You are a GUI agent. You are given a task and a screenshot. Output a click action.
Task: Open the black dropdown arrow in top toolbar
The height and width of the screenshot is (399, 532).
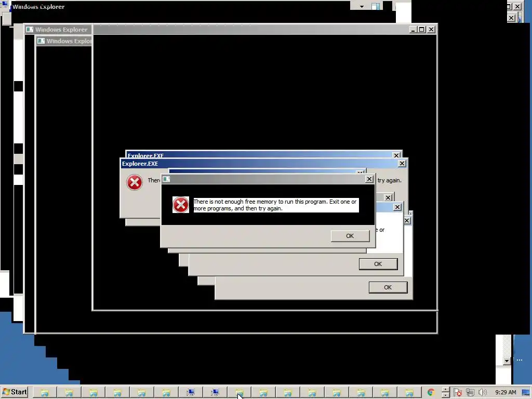362,6
